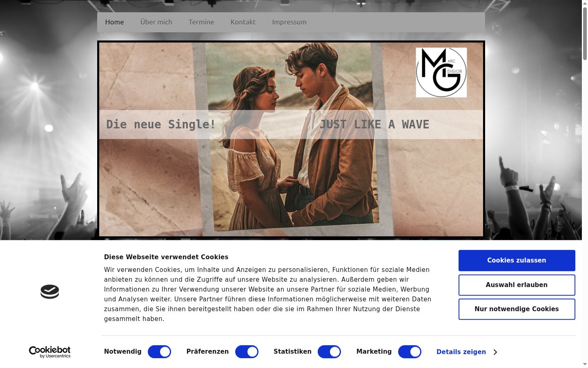Screen dimensions: 588x368
Task: Open the Über mich menu item
Action: click(x=156, y=22)
